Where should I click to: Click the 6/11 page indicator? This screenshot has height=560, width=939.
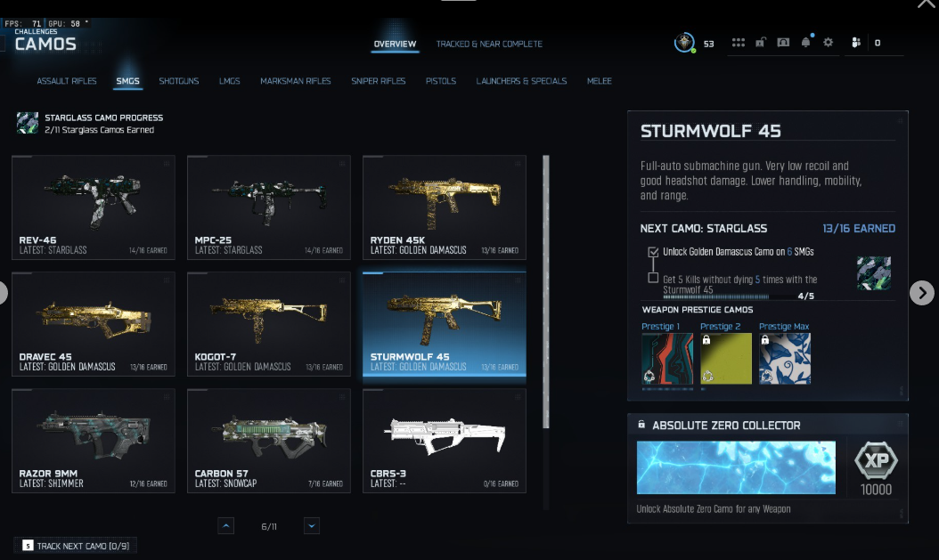point(269,526)
